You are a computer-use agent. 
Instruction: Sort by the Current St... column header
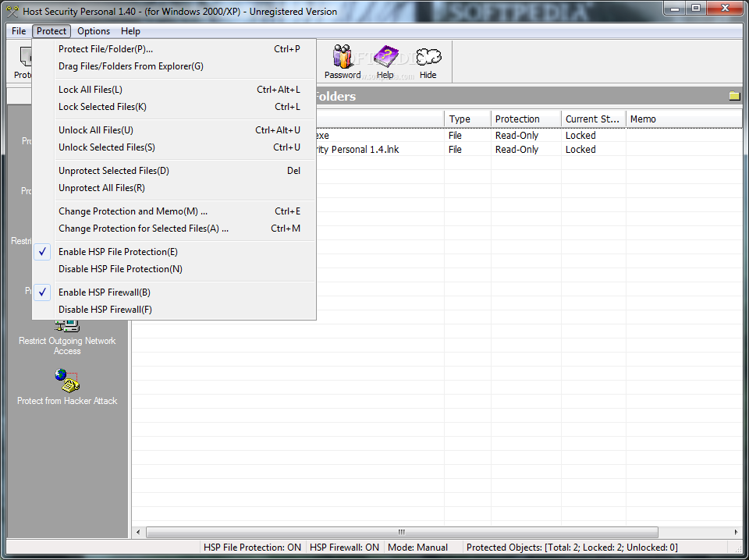point(594,119)
